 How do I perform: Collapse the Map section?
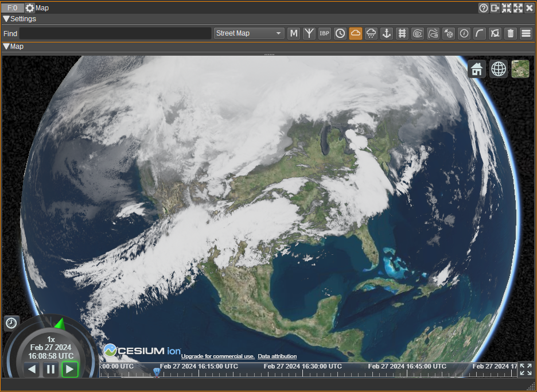tap(7, 46)
